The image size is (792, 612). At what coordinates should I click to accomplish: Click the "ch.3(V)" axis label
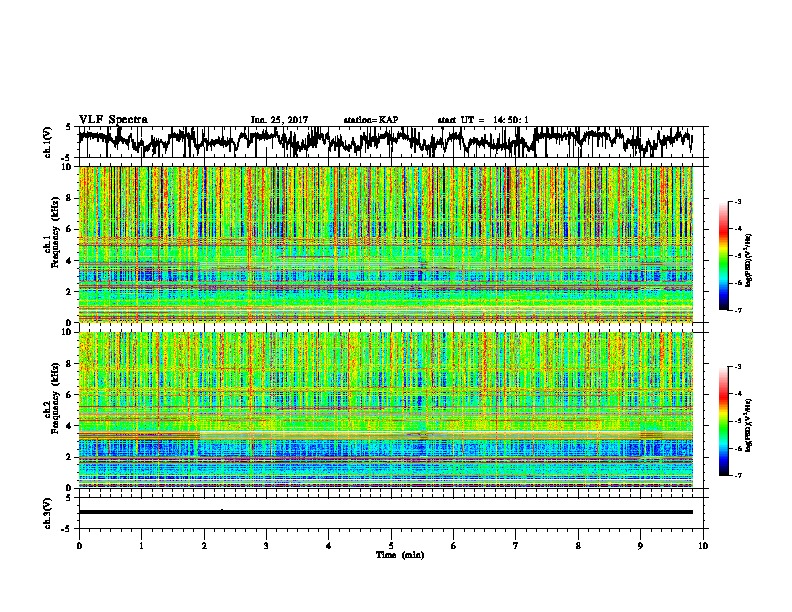(48, 513)
